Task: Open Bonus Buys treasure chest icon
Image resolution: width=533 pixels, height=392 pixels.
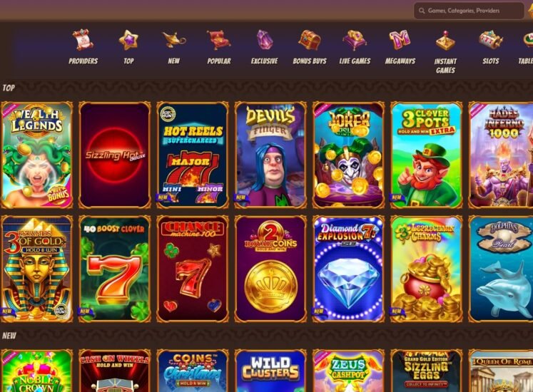Action: click(310, 40)
